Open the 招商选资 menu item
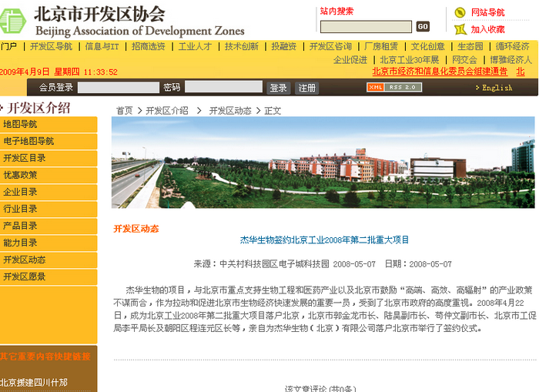The height and width of the screenshot is (392, 539). click(x=148, y=47)
